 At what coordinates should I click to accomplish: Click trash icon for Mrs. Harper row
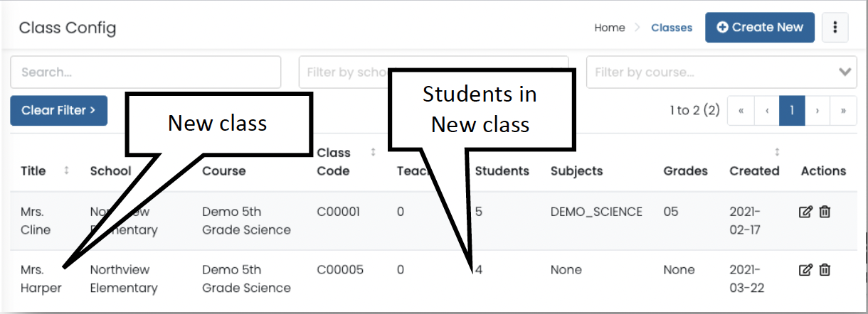[x=825, y=270]
